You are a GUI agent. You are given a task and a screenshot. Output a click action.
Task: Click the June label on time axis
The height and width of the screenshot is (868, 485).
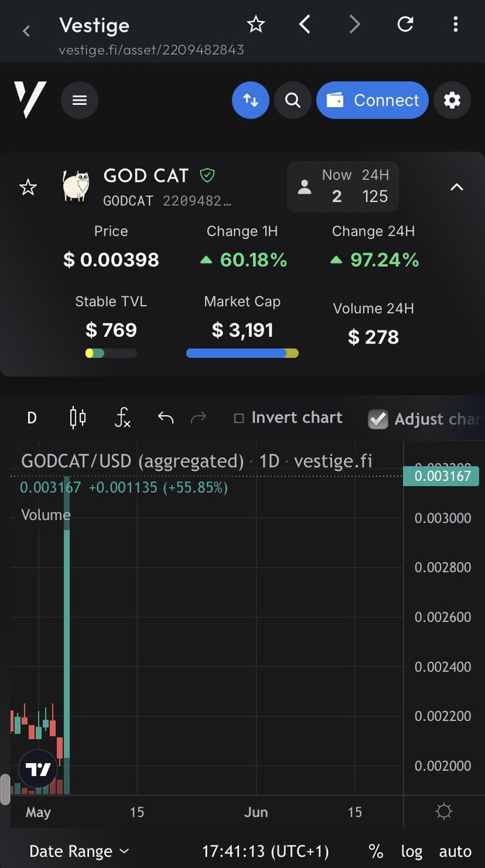tap(256, 812)
